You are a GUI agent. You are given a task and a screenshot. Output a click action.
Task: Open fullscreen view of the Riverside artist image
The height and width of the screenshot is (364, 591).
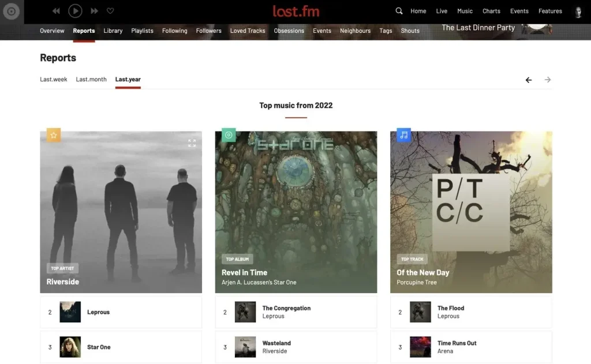coord(192,142)
